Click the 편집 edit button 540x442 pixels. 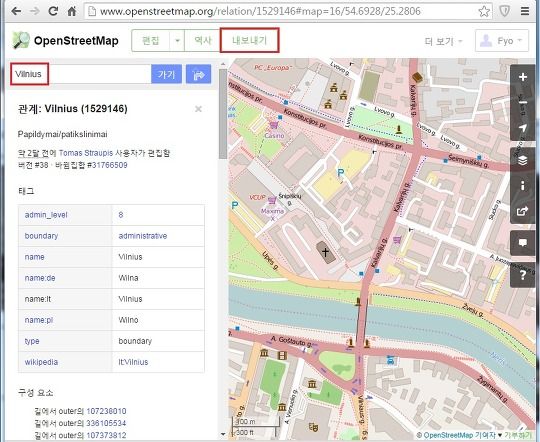click(150, 41)
